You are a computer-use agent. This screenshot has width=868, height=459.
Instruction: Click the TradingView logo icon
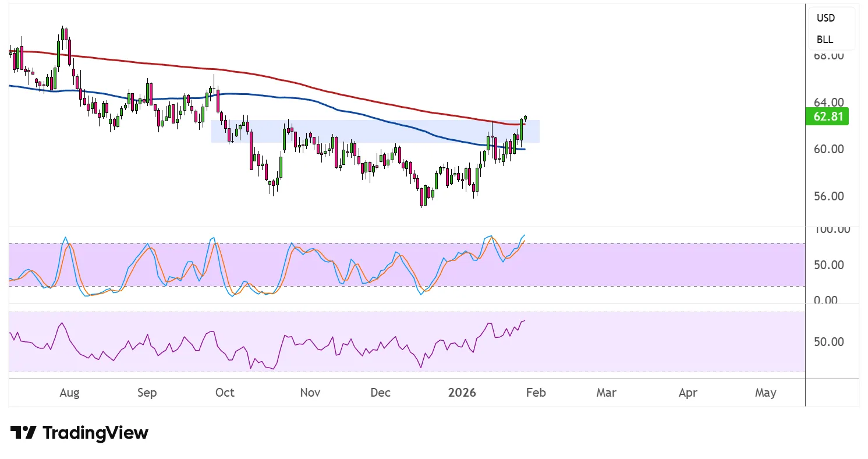[23, 433]
